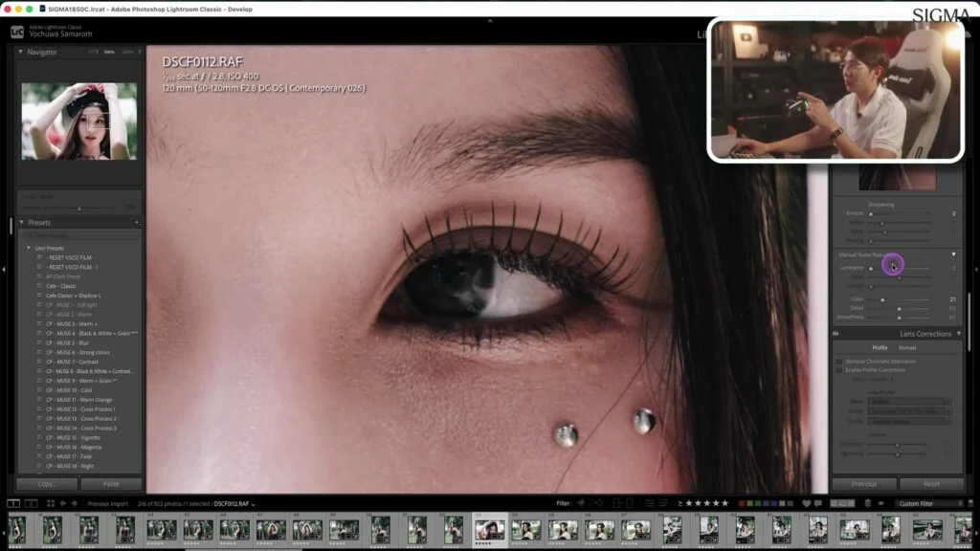Toggle Lens Corrections panel eye switch
This screenshot has width=980, height=551.
pos(835,334)
